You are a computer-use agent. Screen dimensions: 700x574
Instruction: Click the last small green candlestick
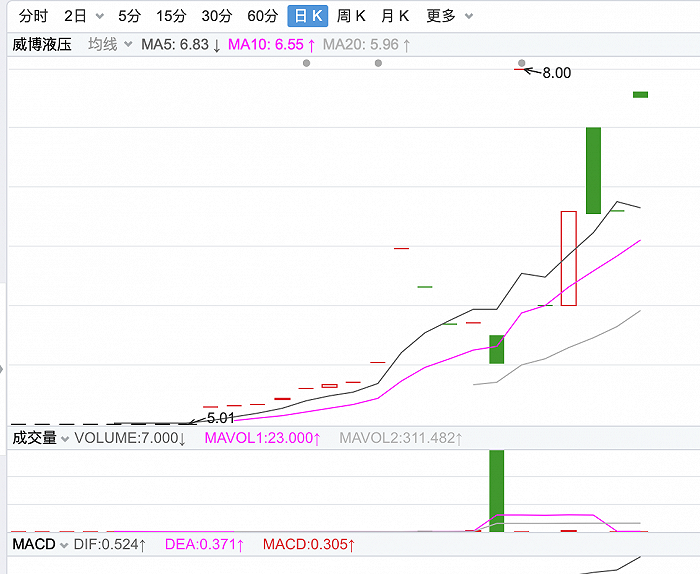(x=640, y=95)
